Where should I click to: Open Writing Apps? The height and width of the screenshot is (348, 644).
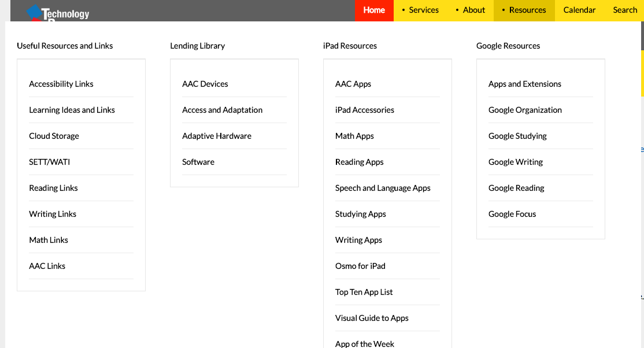pos(358,240)
